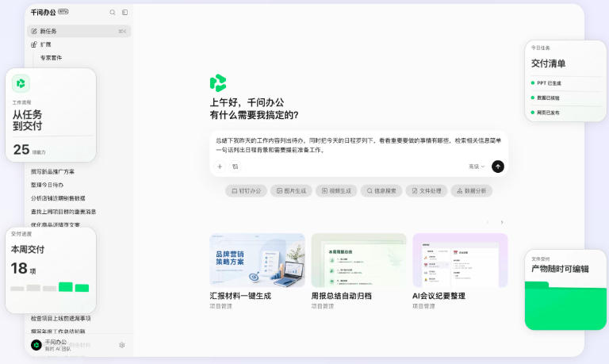The width and height of the screenshot is (609, 364).
Task: Click the plus attach icon in prompt box
Action: pos(220,167)
